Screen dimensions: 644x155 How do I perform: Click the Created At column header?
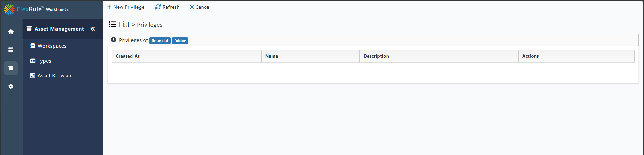(187, 56)
